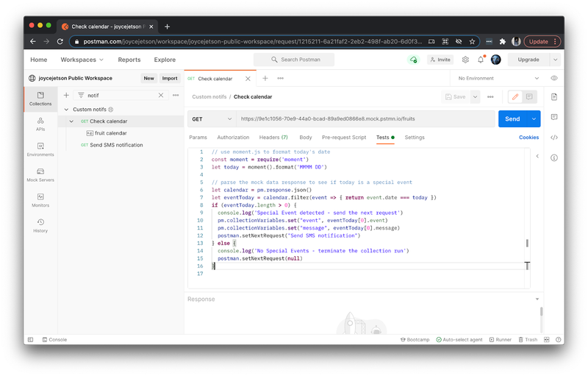Image resolution: width=588 pixels, height=376 pixels.
Task: Open the History sidebar panel
Action: pyautogui.click(x=40, y=226)
